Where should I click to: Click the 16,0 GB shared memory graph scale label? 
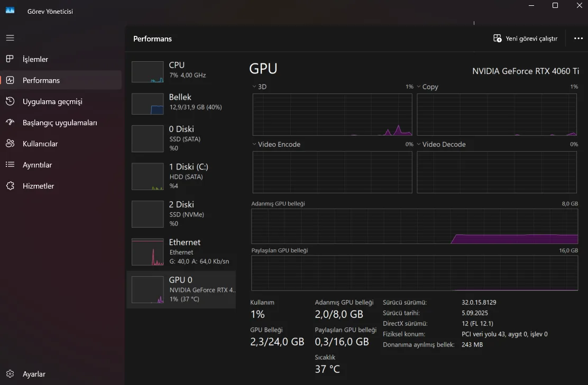point(568,250)
